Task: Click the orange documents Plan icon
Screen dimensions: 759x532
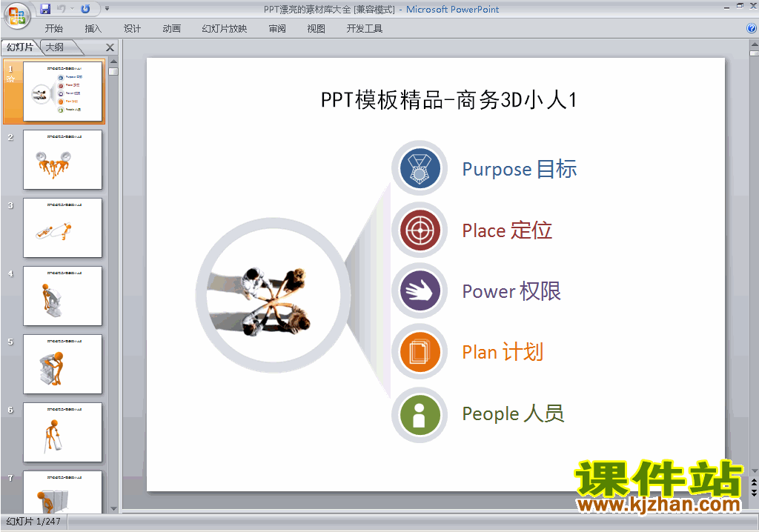Action: click(420, 352)
